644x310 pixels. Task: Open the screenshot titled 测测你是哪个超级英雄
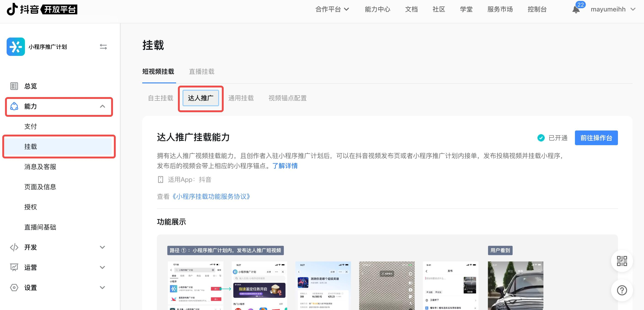point(323,286)
